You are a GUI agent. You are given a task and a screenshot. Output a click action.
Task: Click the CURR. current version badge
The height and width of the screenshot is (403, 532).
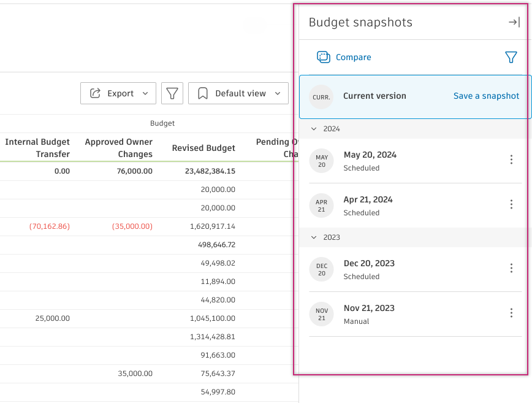[x=321, y=97]
